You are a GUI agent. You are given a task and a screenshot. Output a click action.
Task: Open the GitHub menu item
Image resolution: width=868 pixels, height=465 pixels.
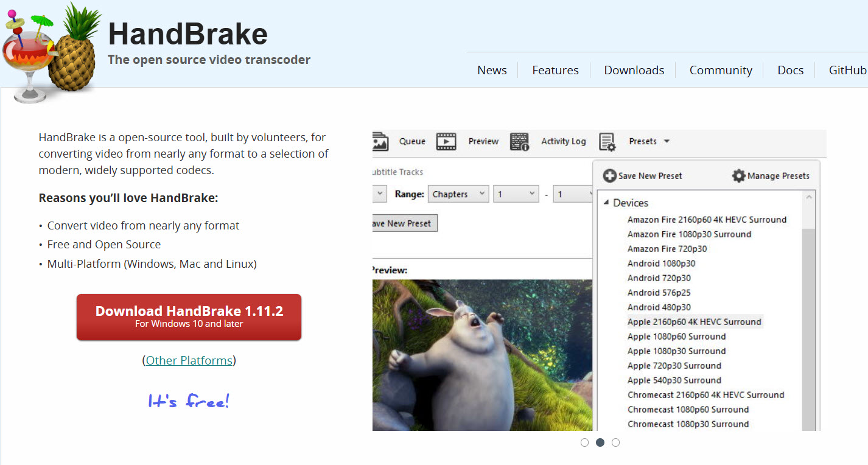pyautogui.click(x=847, y=70)
